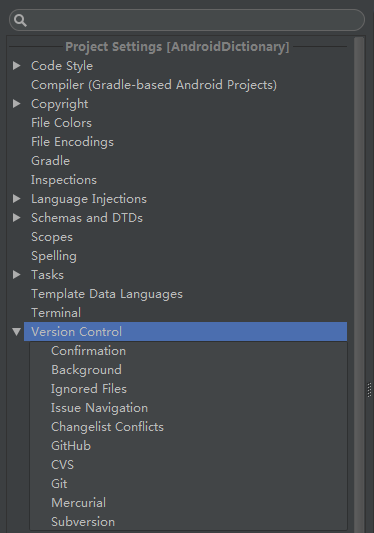The height and width of the screenshot is (533, 374).
Task: Expand the Tasks node
Action: tap(16, 275)
